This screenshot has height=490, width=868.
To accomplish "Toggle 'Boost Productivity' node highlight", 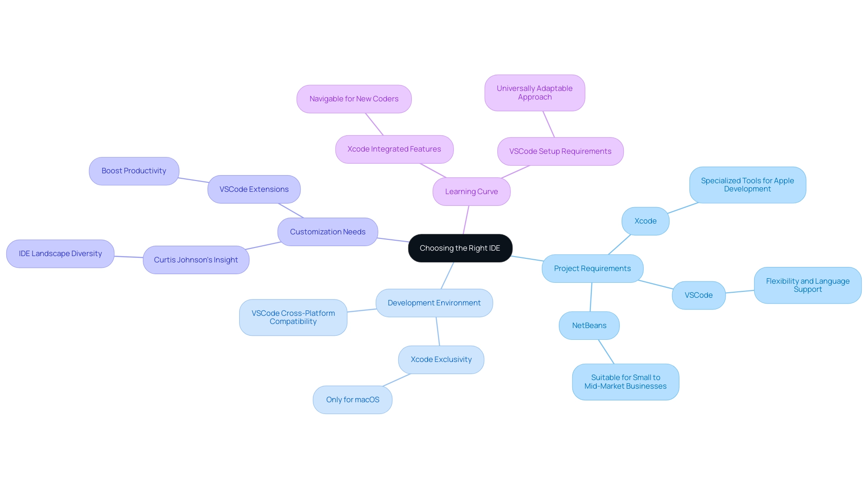I will point(133,171).
